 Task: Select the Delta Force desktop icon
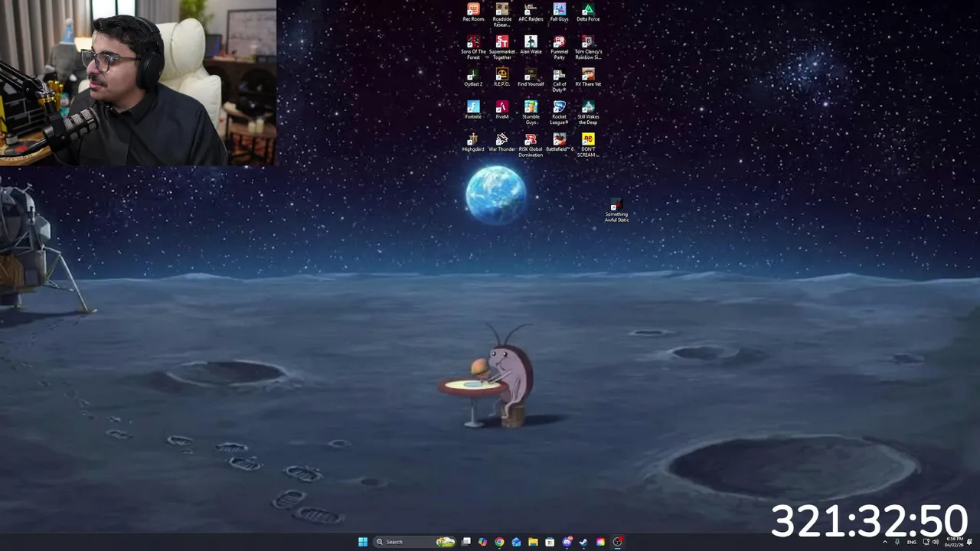[588, 12]
